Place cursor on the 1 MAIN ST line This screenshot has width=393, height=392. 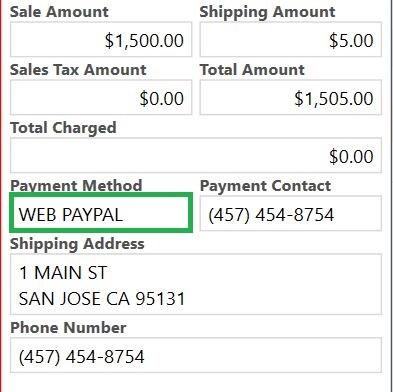point(63,273)
